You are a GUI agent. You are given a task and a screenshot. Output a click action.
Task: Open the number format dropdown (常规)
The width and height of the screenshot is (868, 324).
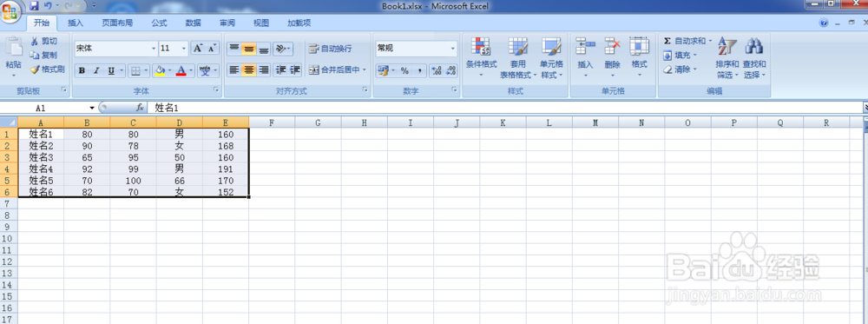coord(453,49)
